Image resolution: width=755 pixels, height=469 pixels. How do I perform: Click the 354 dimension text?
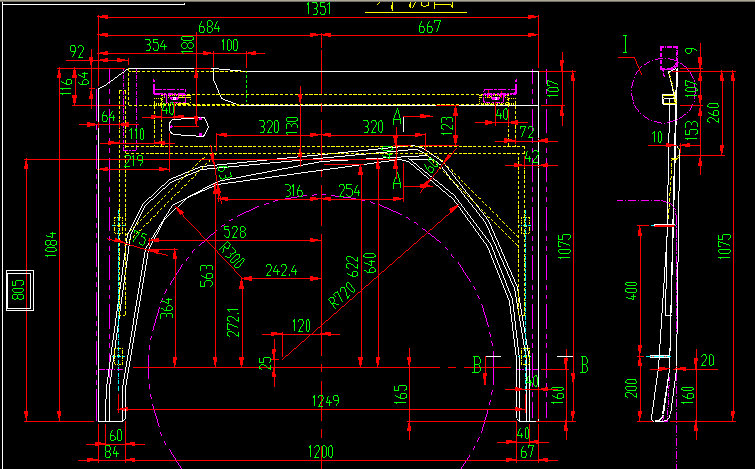click(x=155, y=45)
